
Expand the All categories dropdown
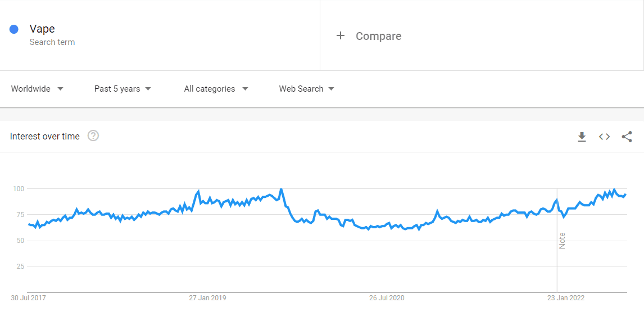click(x=216, y=89)
